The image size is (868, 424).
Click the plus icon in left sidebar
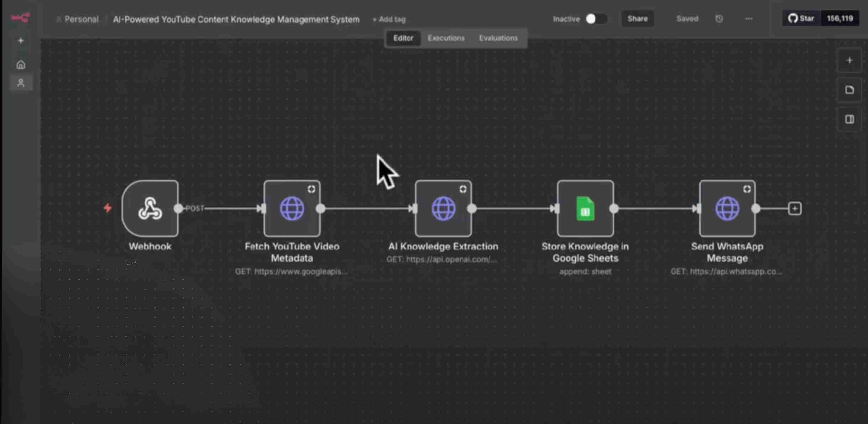21,41
